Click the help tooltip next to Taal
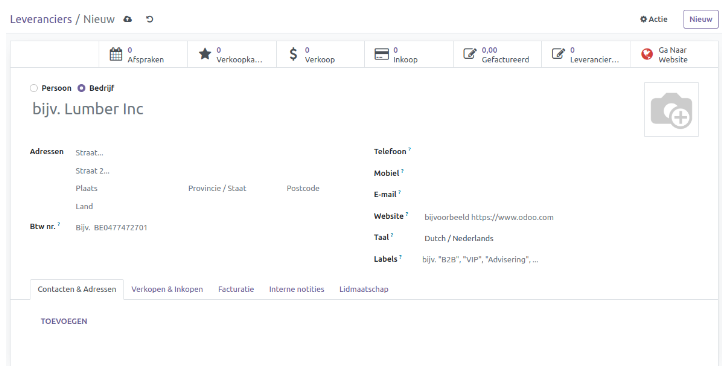This screenshot has height=379, width=722. point(392,235)
